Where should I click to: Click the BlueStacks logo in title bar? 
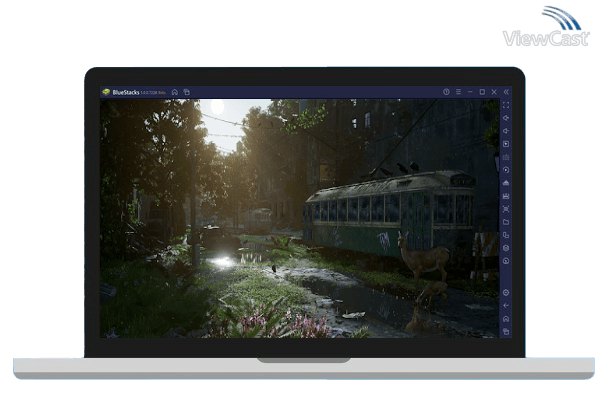(x=106, y=92)
